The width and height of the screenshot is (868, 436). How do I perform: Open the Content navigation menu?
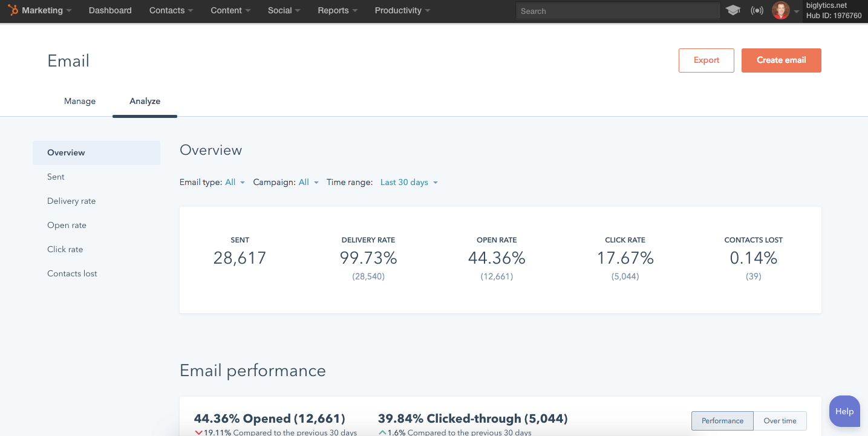pyautogui.click(x=230, y=10)
